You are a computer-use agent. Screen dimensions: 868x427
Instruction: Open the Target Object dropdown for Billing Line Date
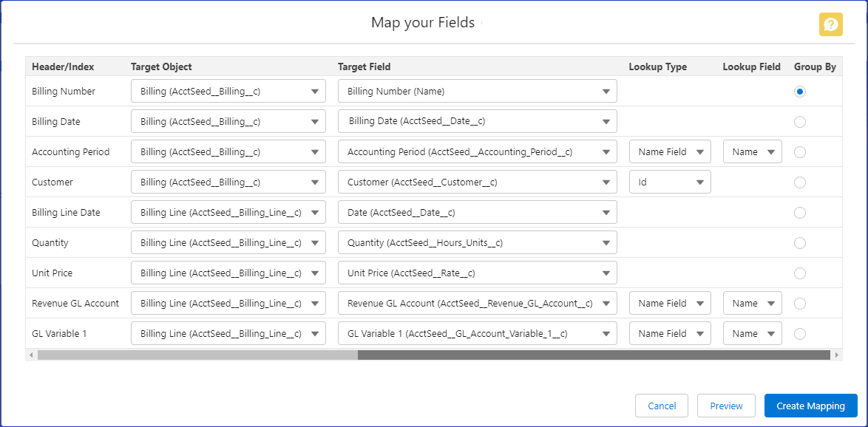point(228,212)
